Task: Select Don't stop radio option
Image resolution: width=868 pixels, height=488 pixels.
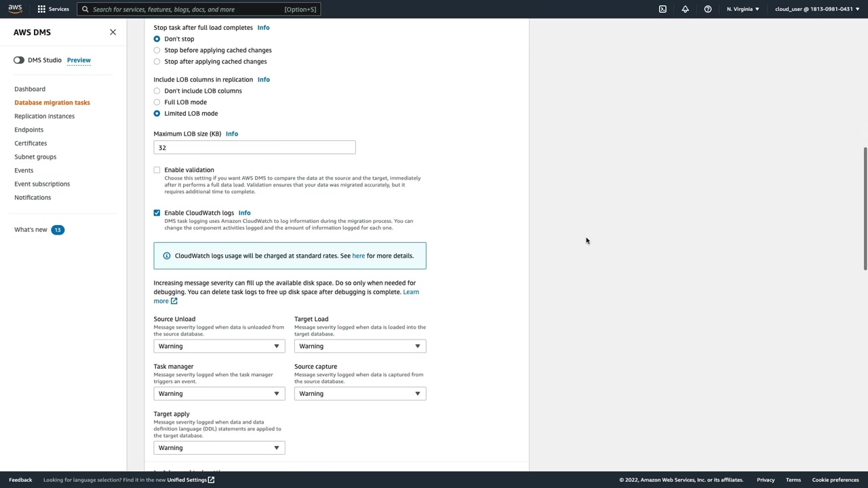Action: [157, 39]
